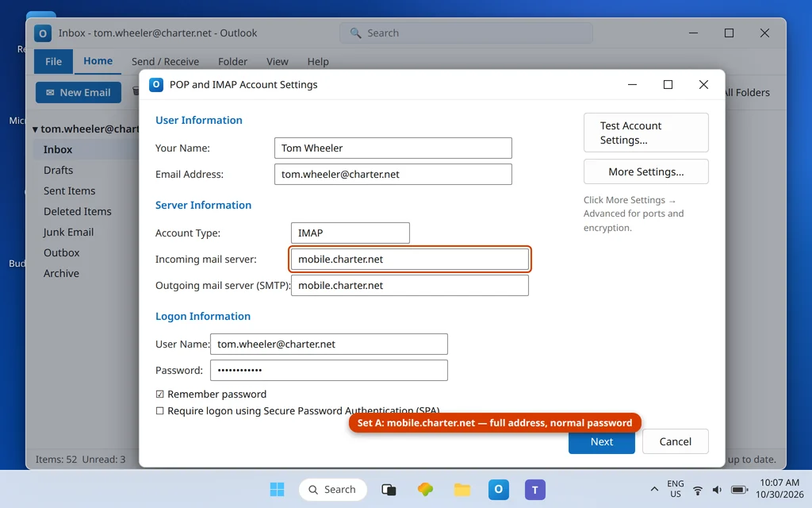
Task: Click the User Name field
Action: 329,344
